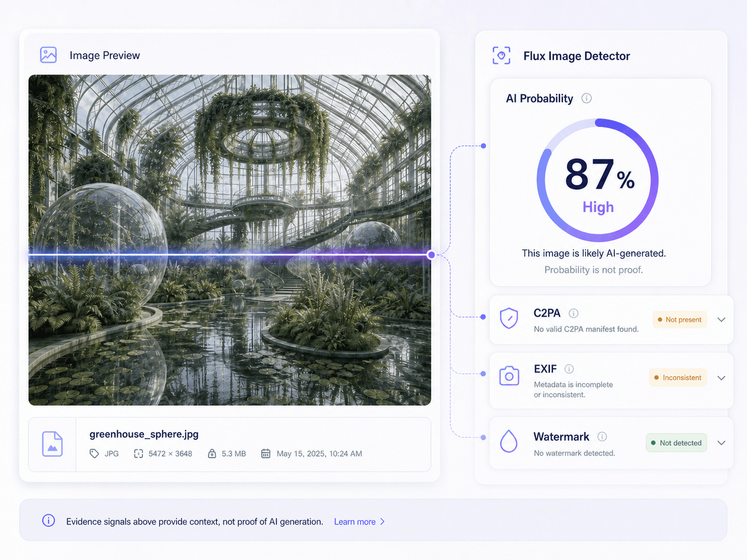Click the C2PA heading

[x=547, y=313]
